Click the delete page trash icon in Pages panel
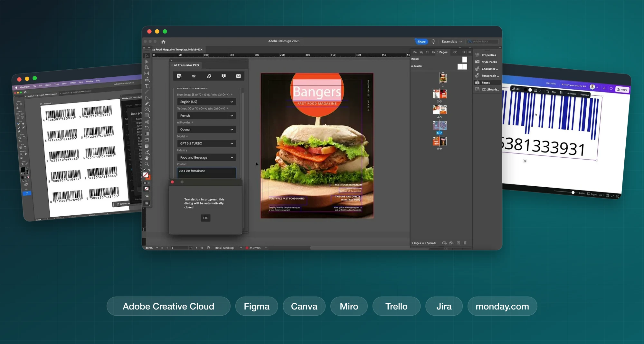Image resolution: width=644 pixels, height=344 pixels. pyautogui.click(x=465, y=243)
